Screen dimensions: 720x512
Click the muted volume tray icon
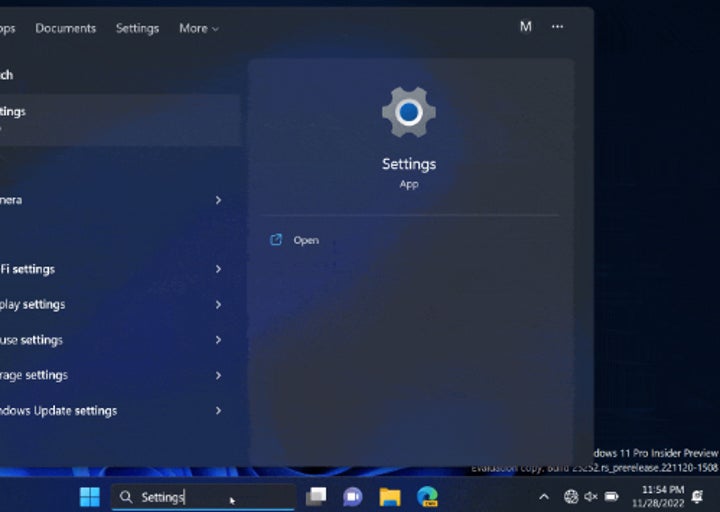coord(591,497)
